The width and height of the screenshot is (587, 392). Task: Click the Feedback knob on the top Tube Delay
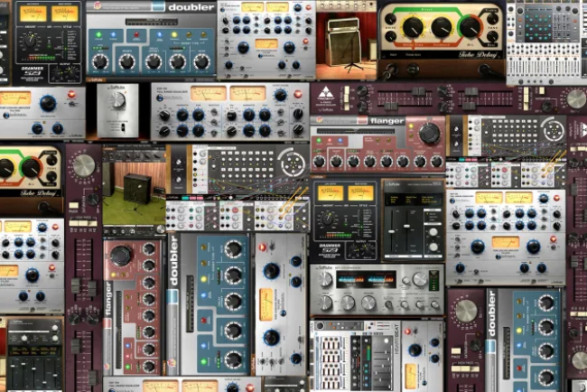(442, 27)
